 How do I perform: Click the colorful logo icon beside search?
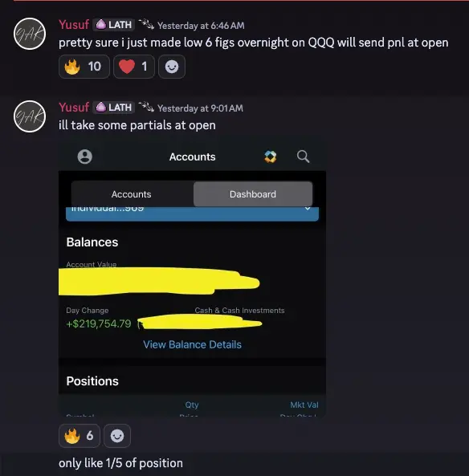coord(271,157)
